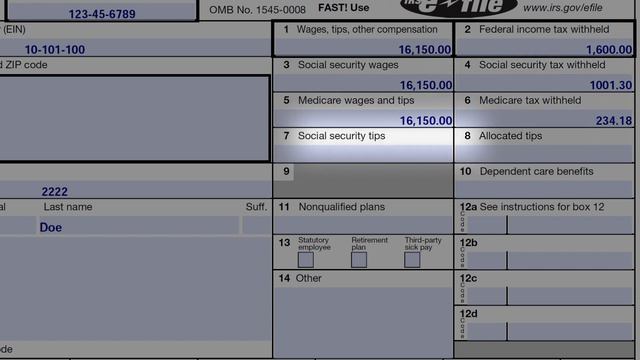Viewport: 640px width, 360px height.
Task: Click the EIN field 10-101-100
Action: coord(135,48)
